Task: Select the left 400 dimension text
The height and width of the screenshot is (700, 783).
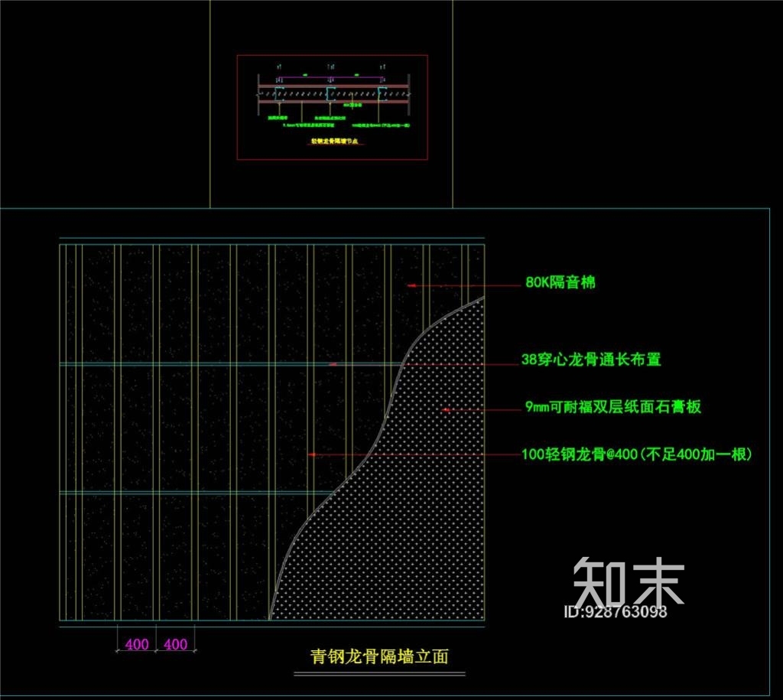Action: coord(136,644)
